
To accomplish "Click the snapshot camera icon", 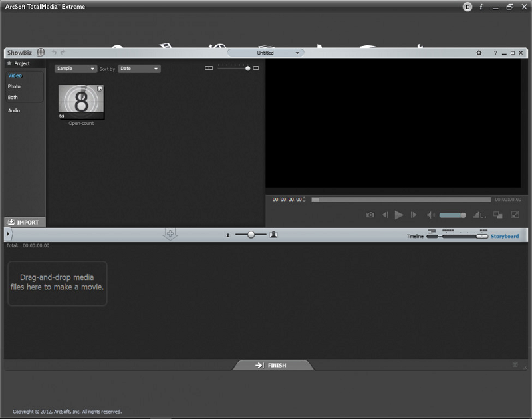I will pyautogui.click(x=370, y=215).
